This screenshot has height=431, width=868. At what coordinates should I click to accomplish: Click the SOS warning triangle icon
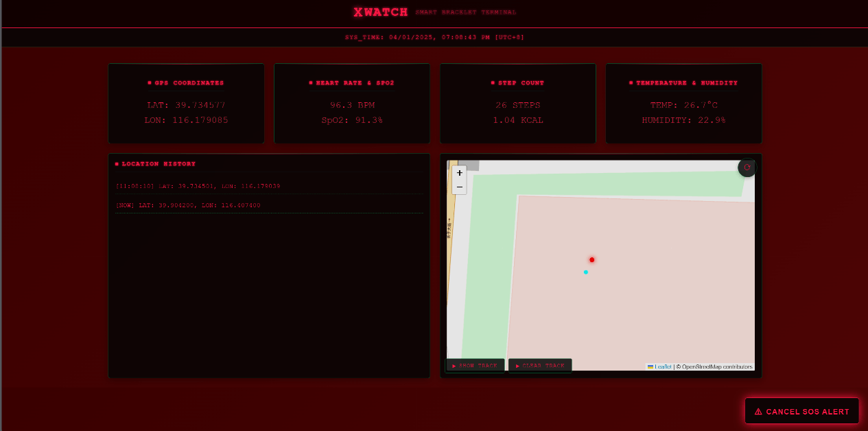(758, 412)
